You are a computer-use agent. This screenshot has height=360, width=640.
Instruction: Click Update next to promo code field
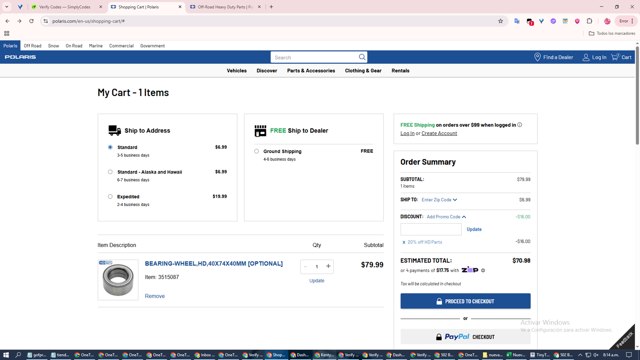tap(474, 229)
